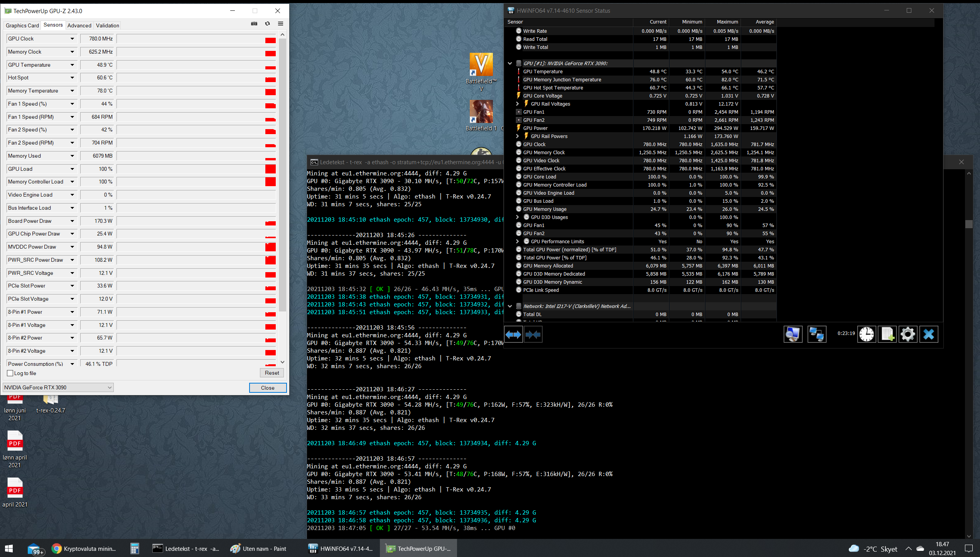This screenshot has height=557, width=980.
Task: Click HWiNFO log file sheet icon
Action: pos(887,334)
